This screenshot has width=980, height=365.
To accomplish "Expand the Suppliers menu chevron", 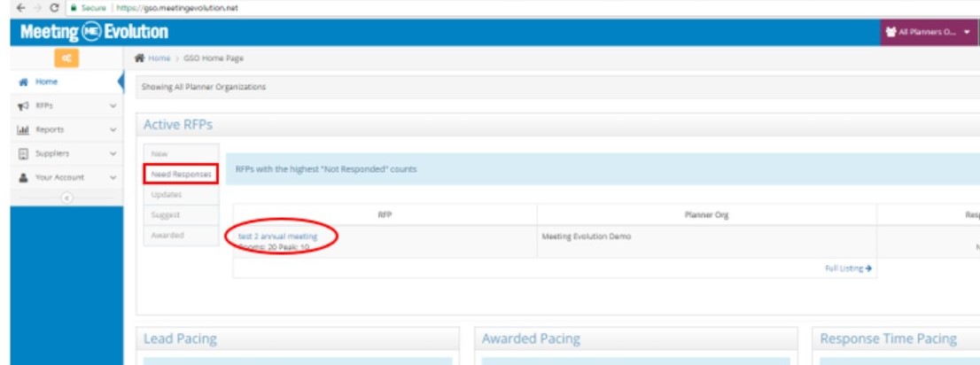I will [113, 153].
